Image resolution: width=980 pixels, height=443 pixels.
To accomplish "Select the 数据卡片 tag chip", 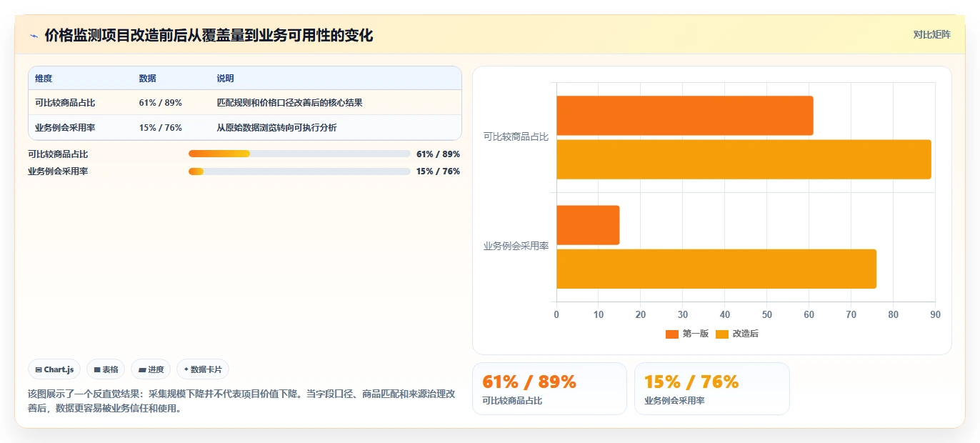I will point(203,369).
